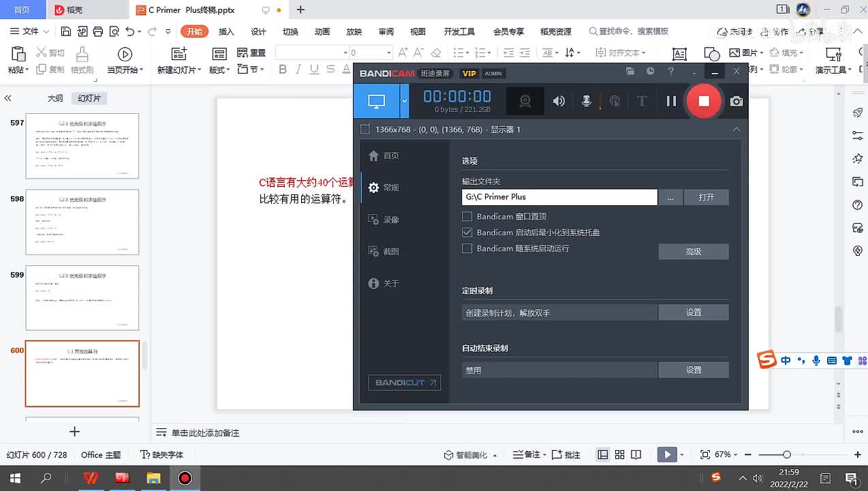Switch to slide sorter grid view icon
Image resolution: width=868 pixels, height=491 pixels.
point(619,454)
